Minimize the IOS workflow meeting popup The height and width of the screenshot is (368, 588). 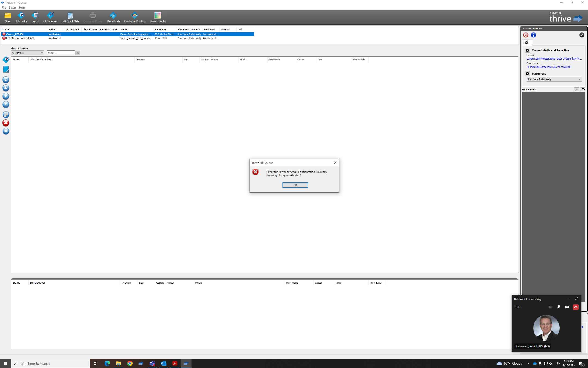click(568, 299)
